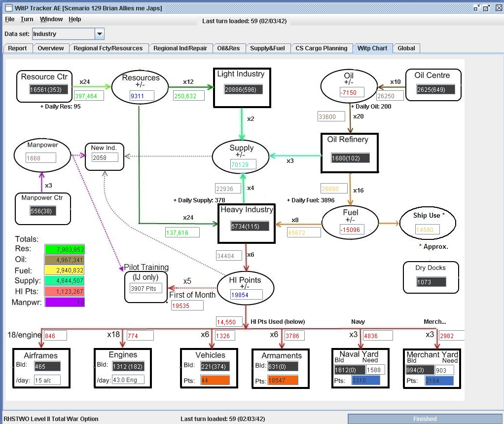The image size is (504, 424).
Task: Click Dry Docks value 1073
Action: click(x=431, y=282)
